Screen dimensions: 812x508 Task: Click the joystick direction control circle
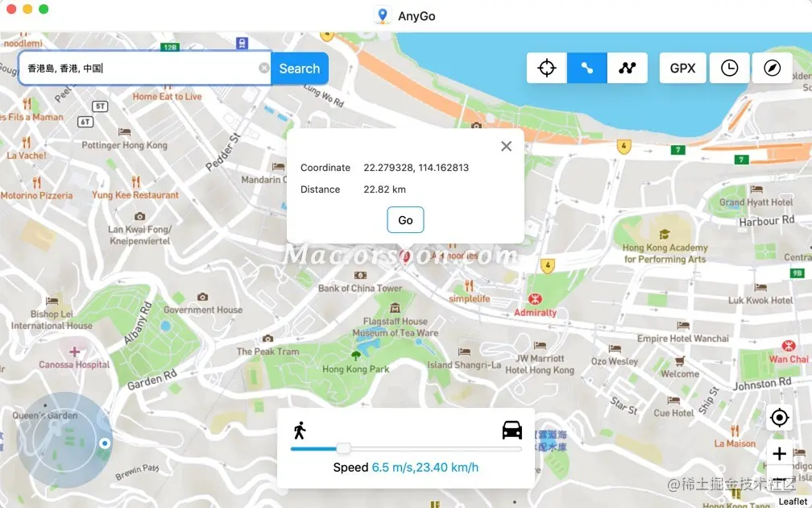pyautogui.click(x=64, y=439)
